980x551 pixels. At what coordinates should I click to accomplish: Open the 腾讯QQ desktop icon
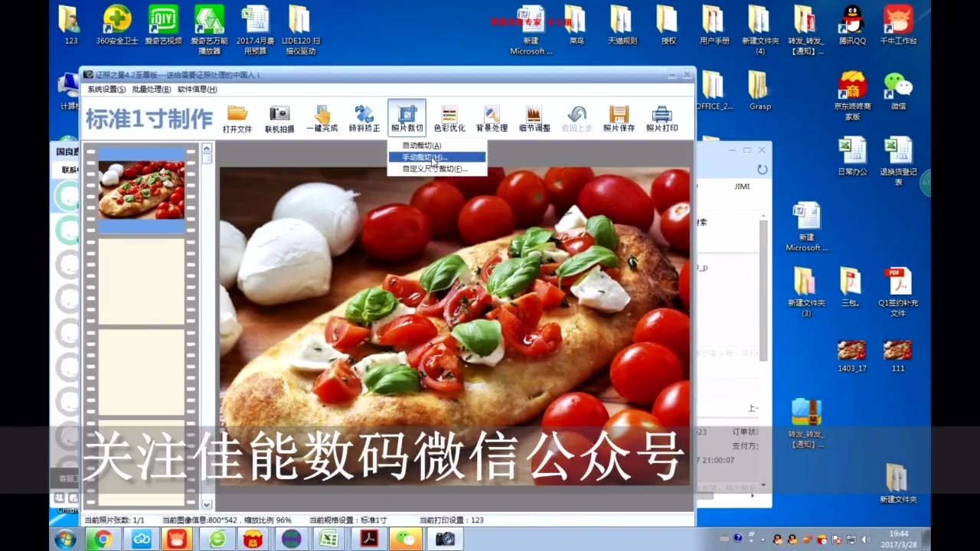tap(852, 24)
